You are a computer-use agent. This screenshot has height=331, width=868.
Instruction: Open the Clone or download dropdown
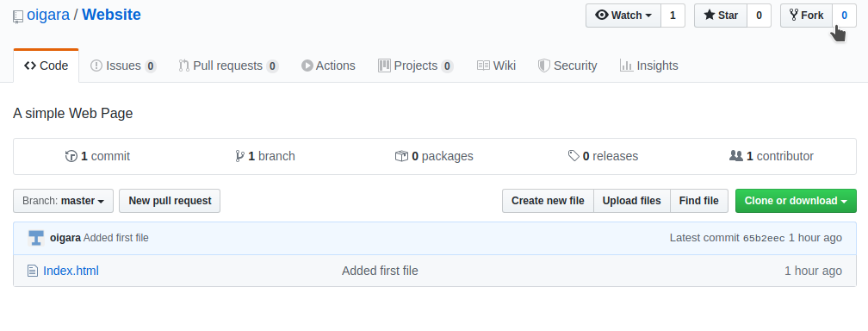click(x=796, y=201)
